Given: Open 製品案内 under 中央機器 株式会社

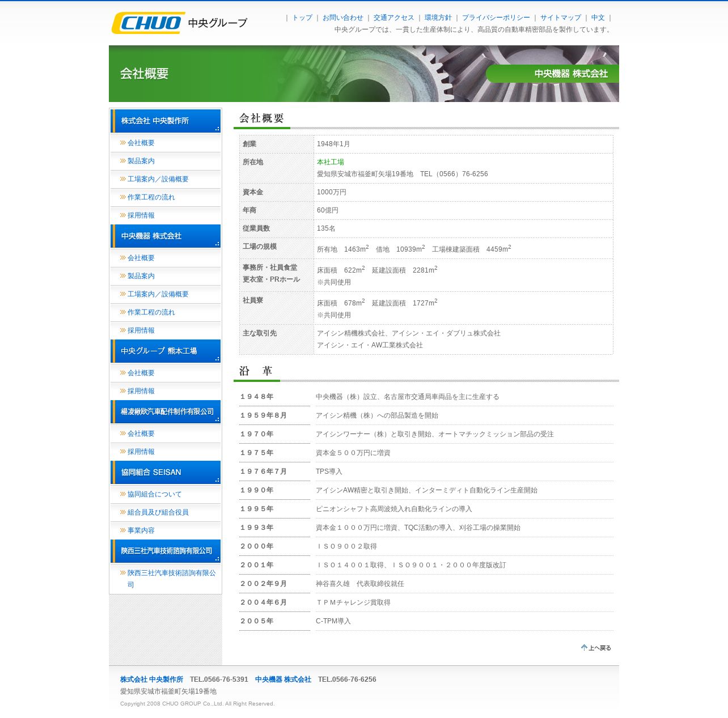Looking at the screenshot, I should (141, 276).
